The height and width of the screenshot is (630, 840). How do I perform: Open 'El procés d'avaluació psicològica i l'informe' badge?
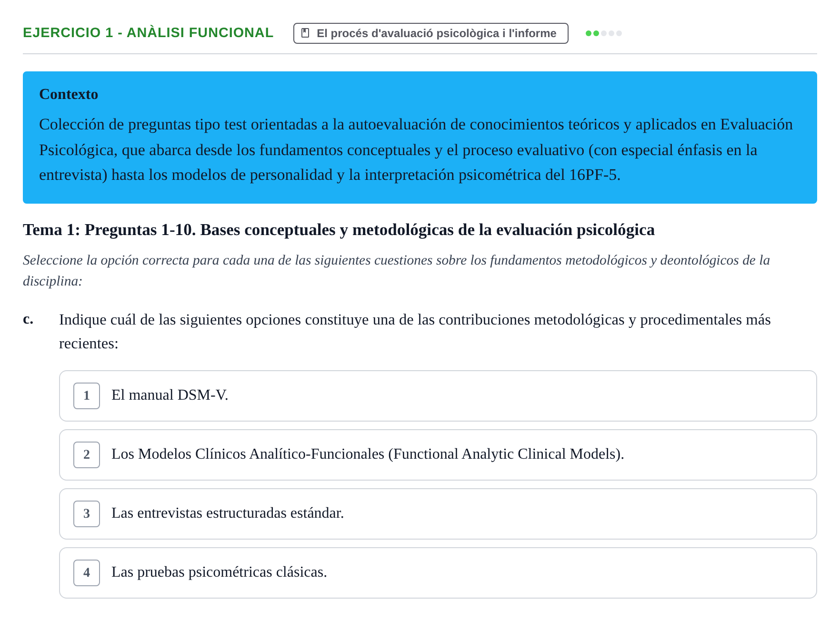tap(430, 33)
